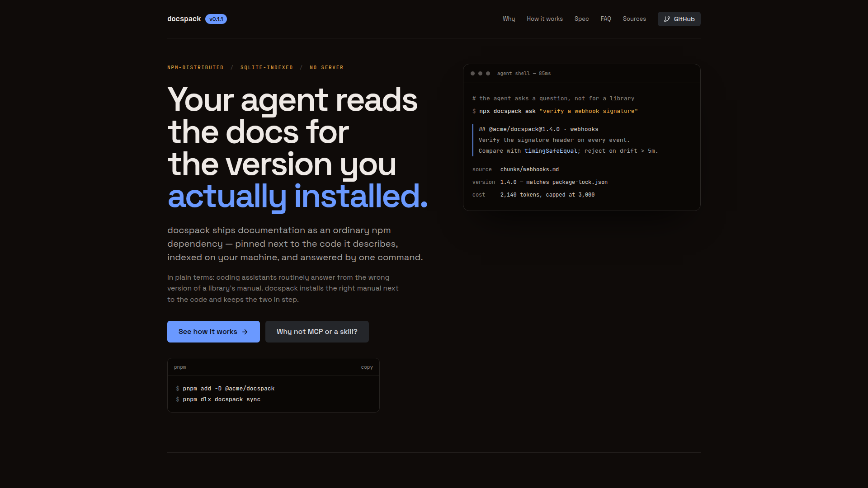
Task: Open the Spec nav link
Action: (581, 19)
